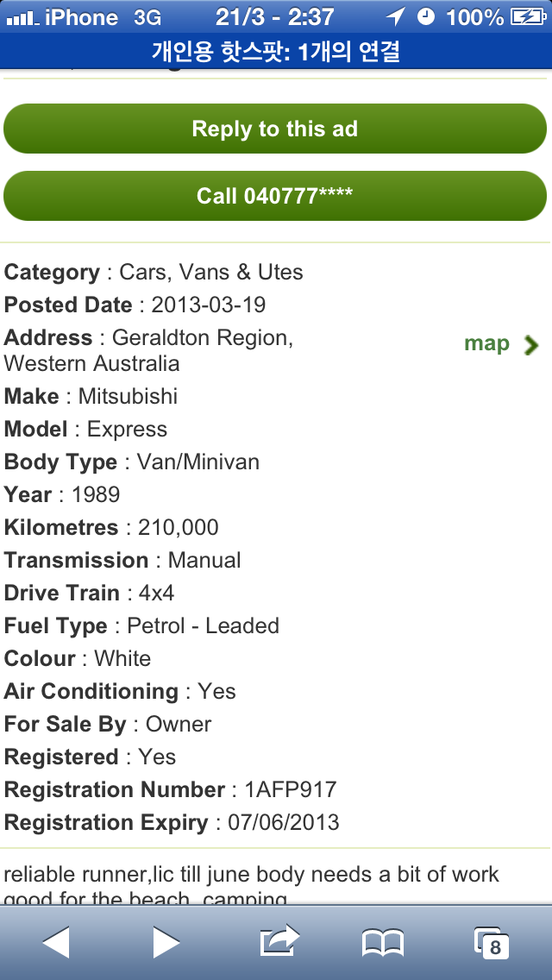Open the share action icon

(x=279, y=941)
